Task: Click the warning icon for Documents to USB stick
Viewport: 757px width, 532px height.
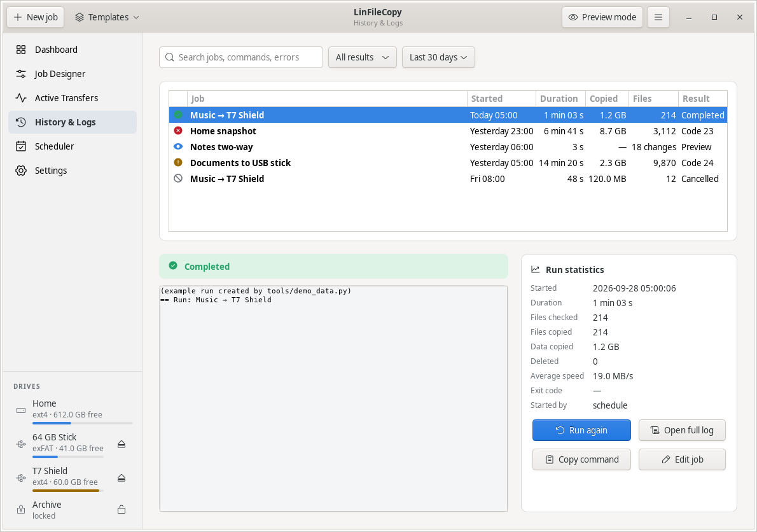Action: (x=178, y=163)
